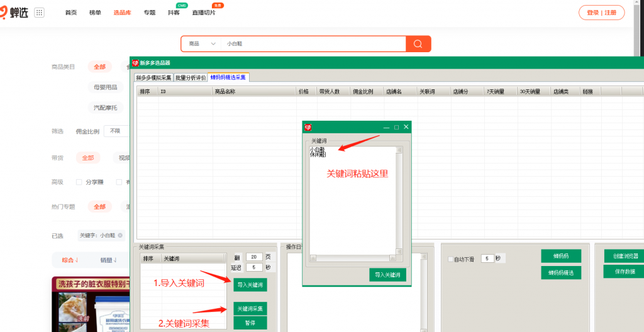Click the 店铺分 column header
The image size is (644, 332).
click(x=467, y=92)
